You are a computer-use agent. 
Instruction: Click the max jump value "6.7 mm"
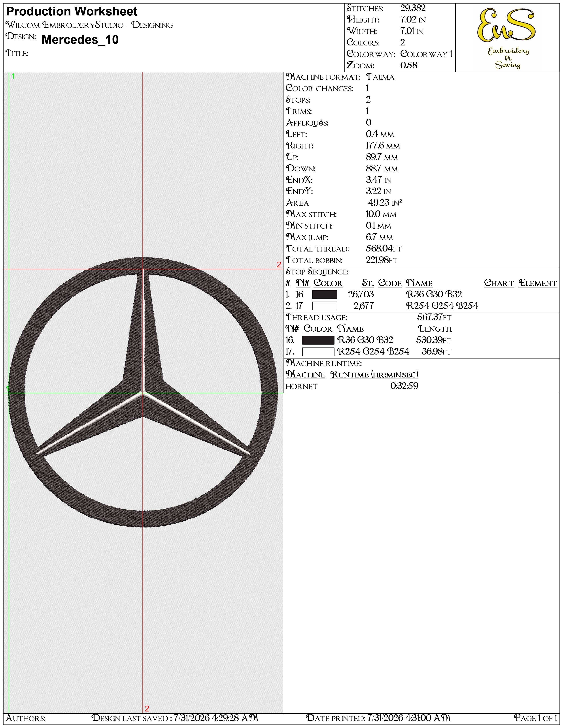(x=380, y=237)
